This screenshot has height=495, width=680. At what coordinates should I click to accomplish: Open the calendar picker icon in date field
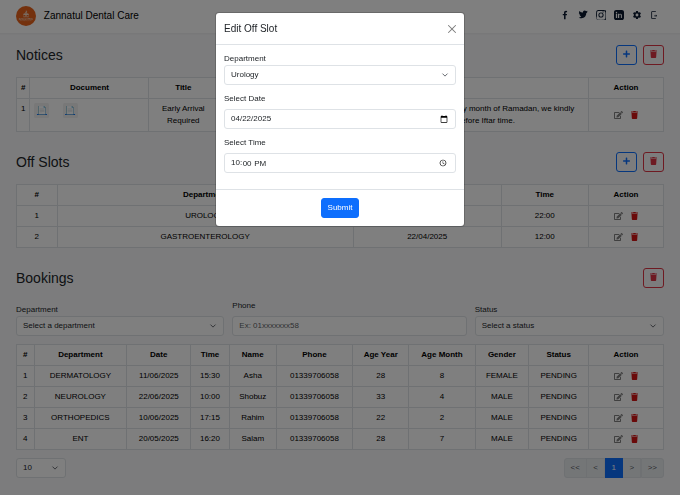coord(444,119)
